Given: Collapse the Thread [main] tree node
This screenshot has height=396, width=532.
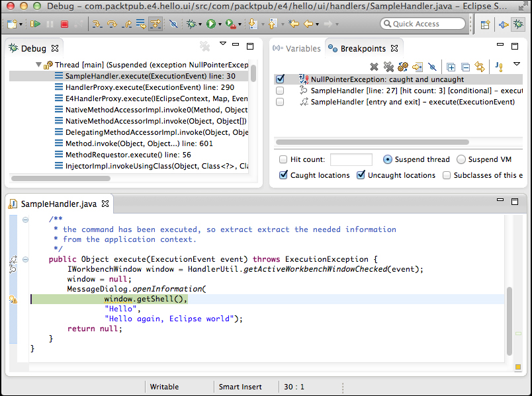Looking at the screenshot, I should pyautogui.click(x=38, y=65).
